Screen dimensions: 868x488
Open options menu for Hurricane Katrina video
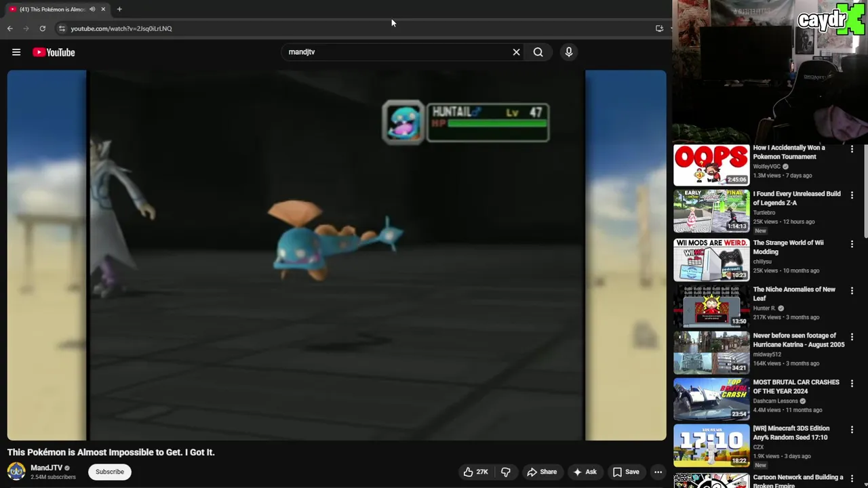[x=852, y=337]
